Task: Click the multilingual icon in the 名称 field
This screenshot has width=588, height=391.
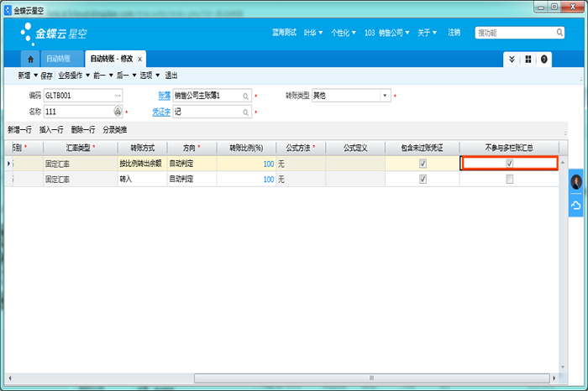Action: coord(118,111)
